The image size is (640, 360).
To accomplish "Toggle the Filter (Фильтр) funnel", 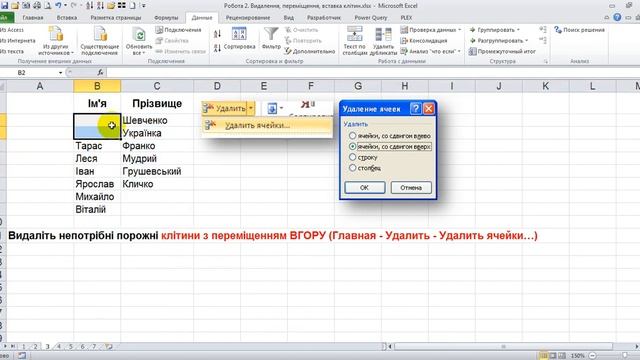I will [x=271, y=39].
